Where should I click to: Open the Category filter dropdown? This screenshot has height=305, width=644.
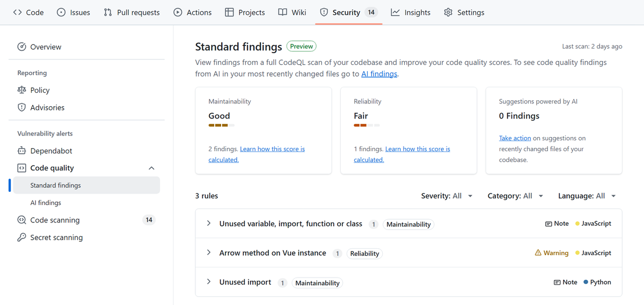pyautogui.click(x=515, y=196)
